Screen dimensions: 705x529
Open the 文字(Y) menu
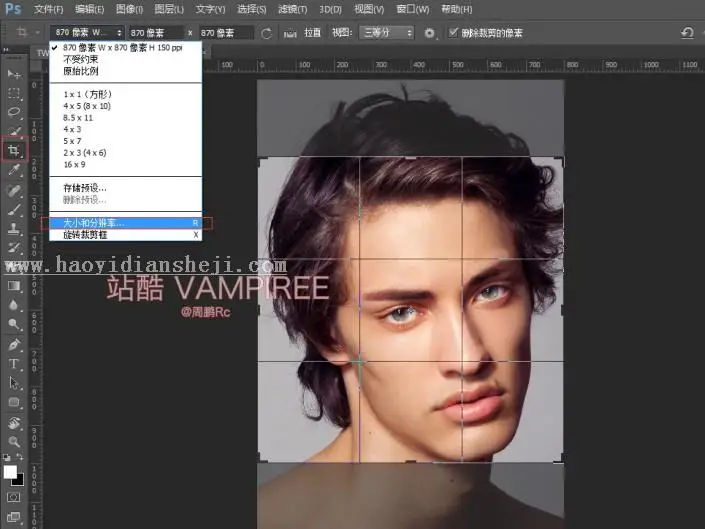210,9
